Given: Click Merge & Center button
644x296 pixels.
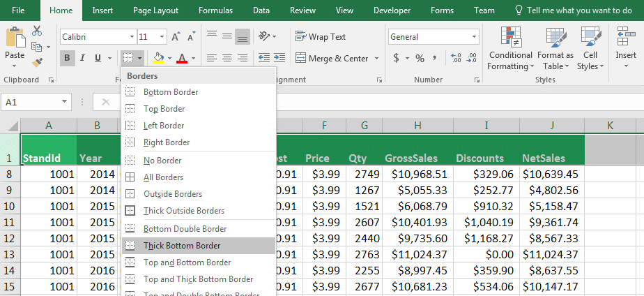Looking at the screenshot, I should (332, 59).
